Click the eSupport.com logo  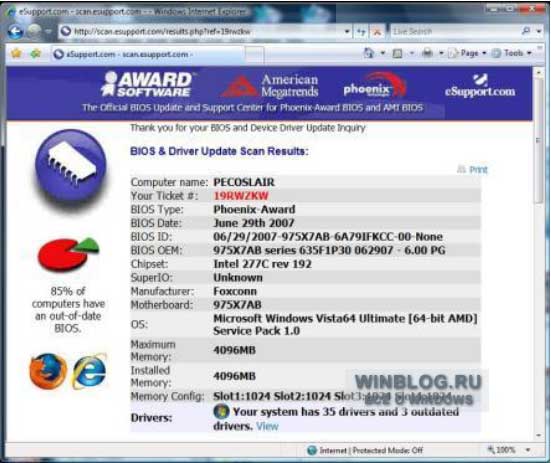[x=480, y=85]
